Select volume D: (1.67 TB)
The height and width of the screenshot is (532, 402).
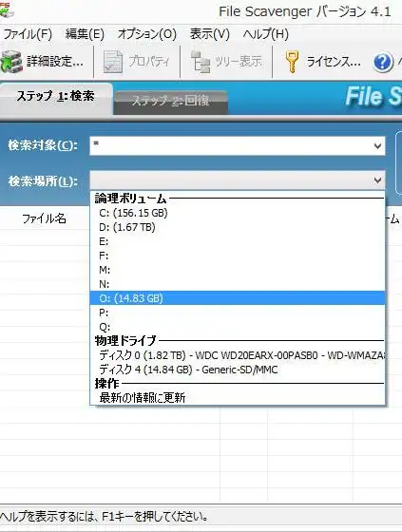click(x=238, y=227)
